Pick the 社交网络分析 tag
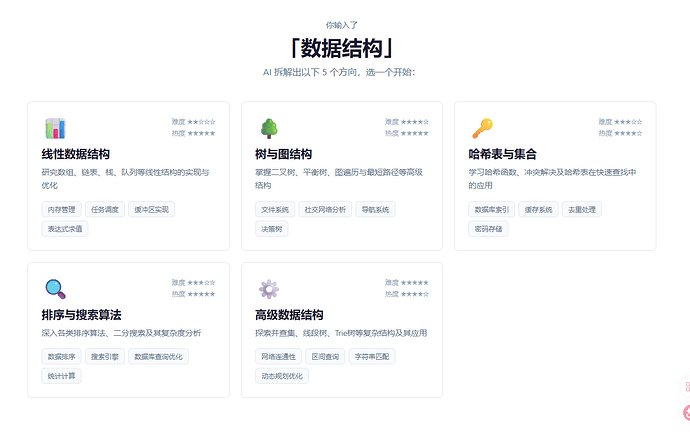Viewport: 690px width, 446px height. (x=325, y=209)
